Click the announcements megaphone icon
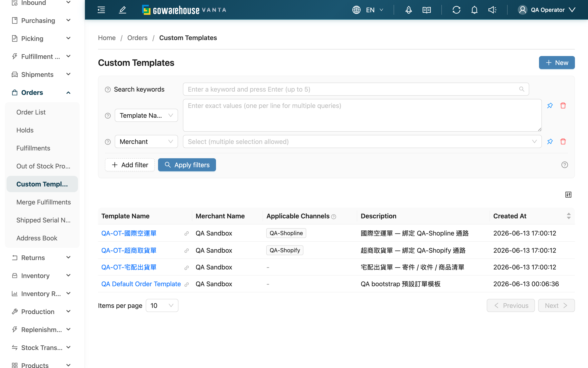588x368 pixels. [x=492, y=10]
